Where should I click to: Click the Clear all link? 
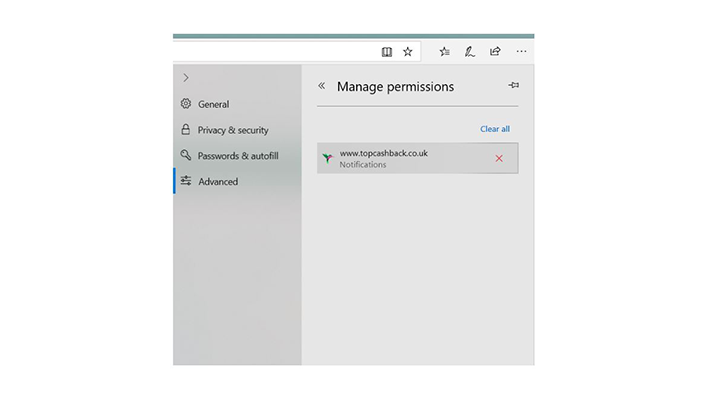[495, 129]
